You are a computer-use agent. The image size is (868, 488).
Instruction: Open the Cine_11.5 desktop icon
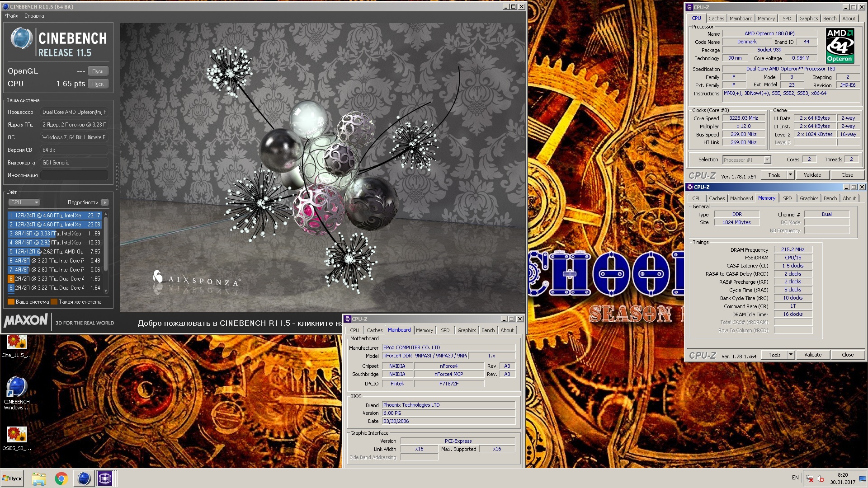[x=16, y=347]
